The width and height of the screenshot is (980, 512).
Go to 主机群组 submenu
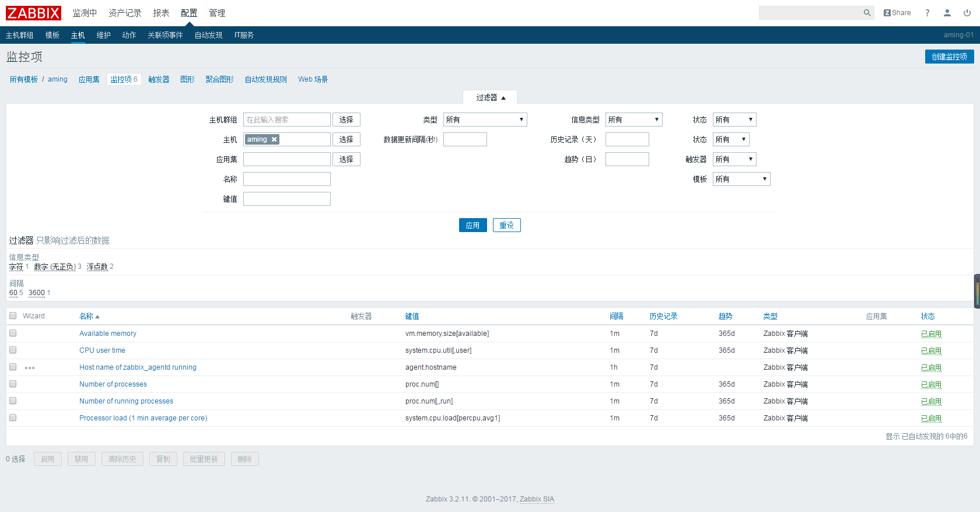(x=20, y=35)
